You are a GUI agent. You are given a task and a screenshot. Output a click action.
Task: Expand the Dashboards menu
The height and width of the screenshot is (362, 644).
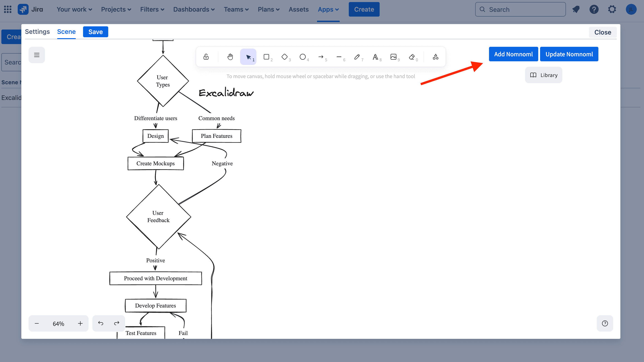pos(194,9)
